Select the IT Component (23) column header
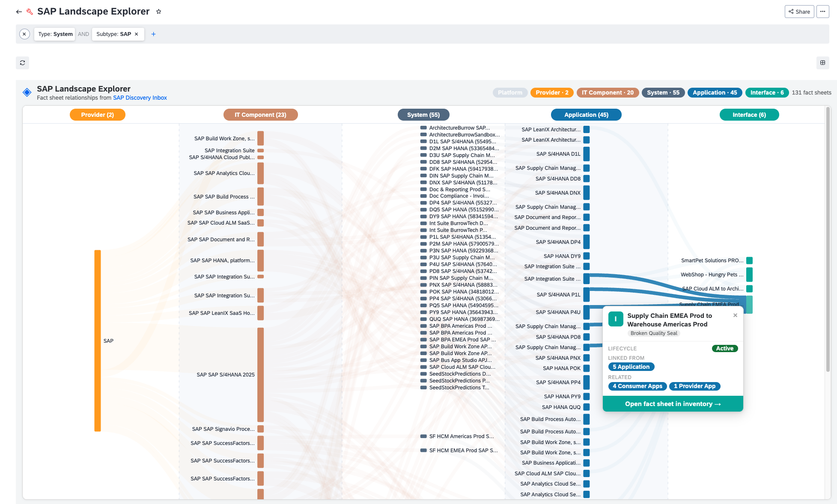837x504 pixels. click(260, 115)
